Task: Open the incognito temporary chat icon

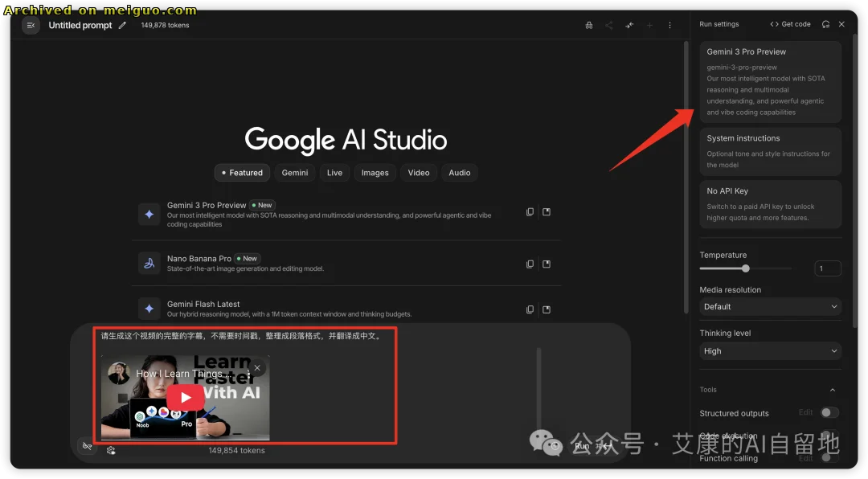Action: [589, 26]
